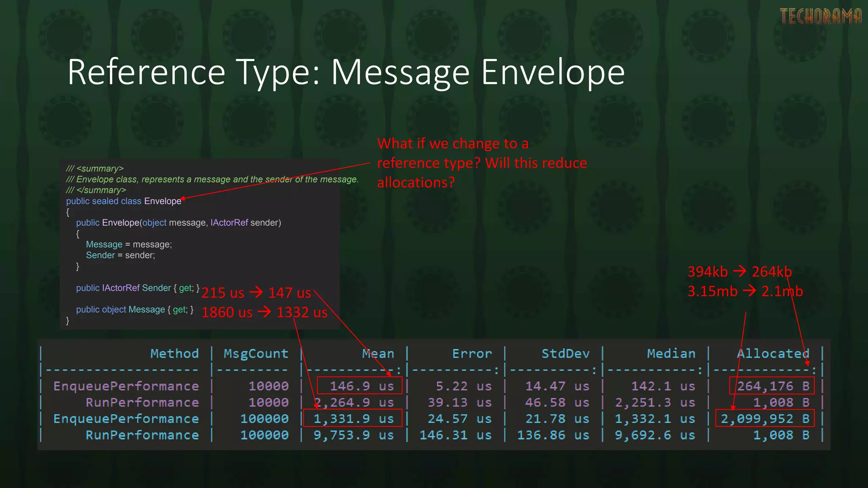
Task: Click EnqueuePerformance in the 10000 row
Action: click(x=126, y=386)
